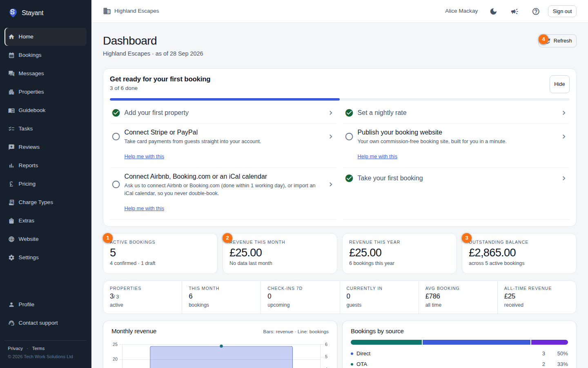Open the Outstanding Balance card
This screenshot has width=588, height=368.
pos(519,254)
